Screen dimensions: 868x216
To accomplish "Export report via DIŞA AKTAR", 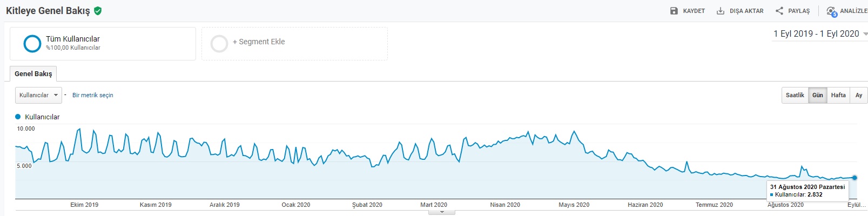I will point(740,11).
